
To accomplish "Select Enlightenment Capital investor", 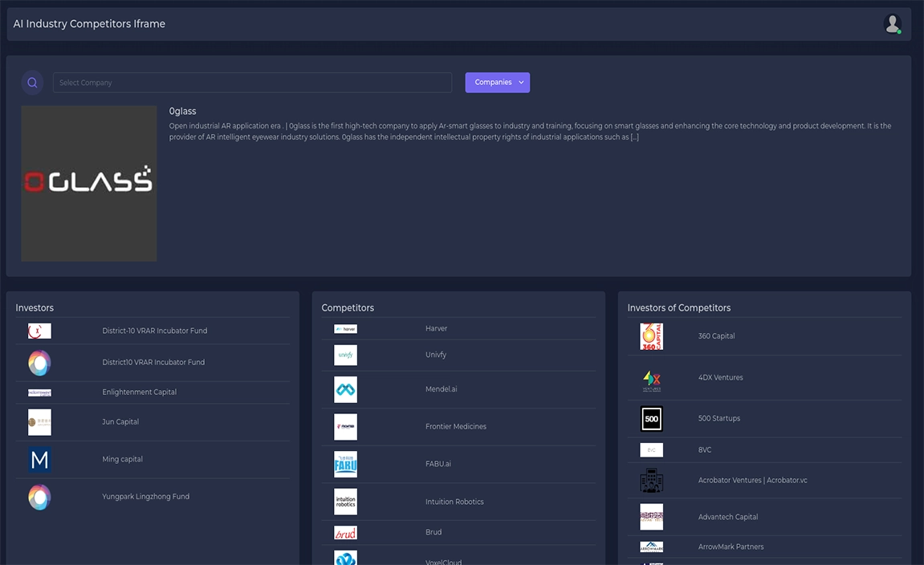I will pos(139,392).
